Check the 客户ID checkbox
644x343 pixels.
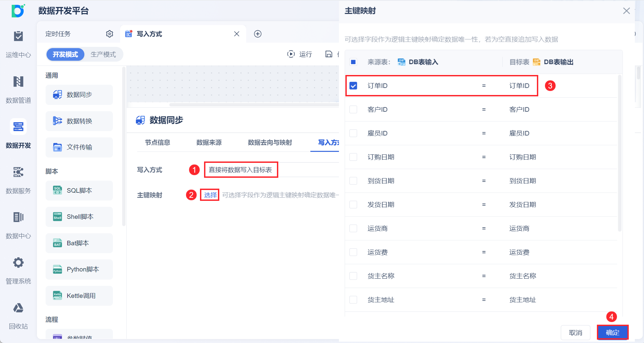[353, 109]
